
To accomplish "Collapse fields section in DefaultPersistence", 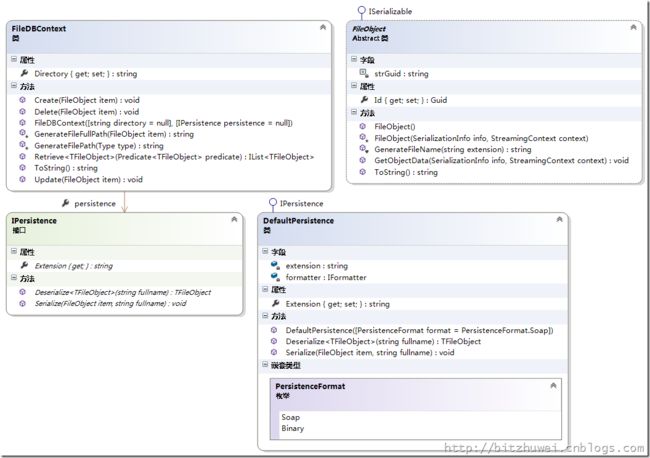I will (265, 252).
